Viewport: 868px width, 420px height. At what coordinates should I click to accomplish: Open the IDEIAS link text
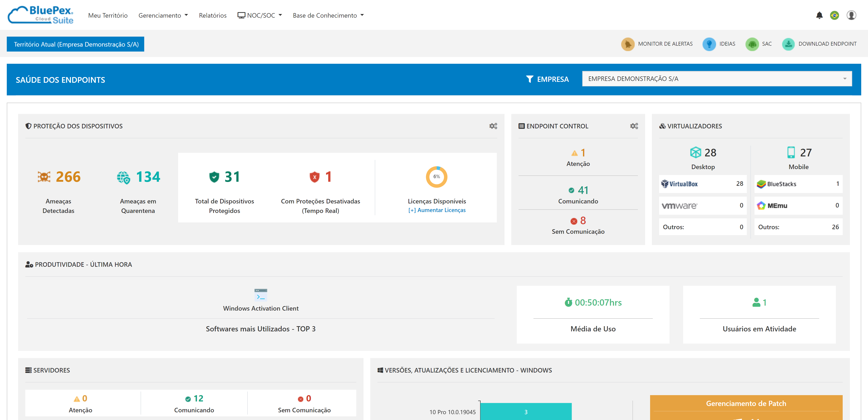[727, 44]
